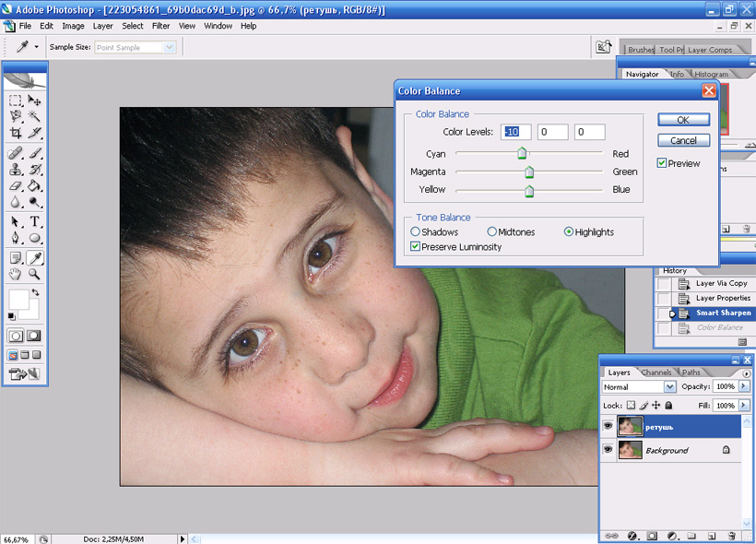Open the Layers panel options menu
756x544 pixels.
[x=747, y=373]
